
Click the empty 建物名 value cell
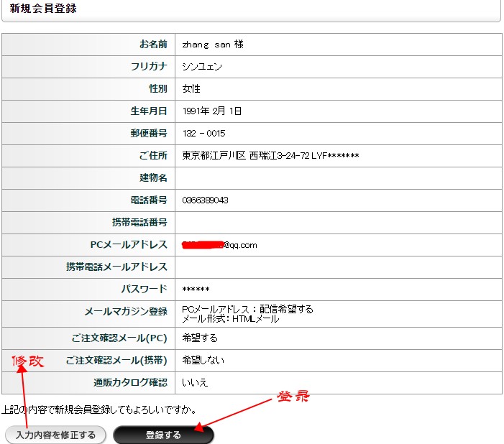tap(338, 177)
